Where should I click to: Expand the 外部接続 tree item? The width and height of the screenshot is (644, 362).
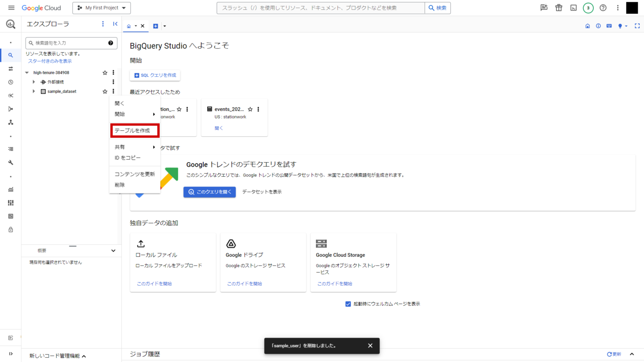click(x=34, y=82)
